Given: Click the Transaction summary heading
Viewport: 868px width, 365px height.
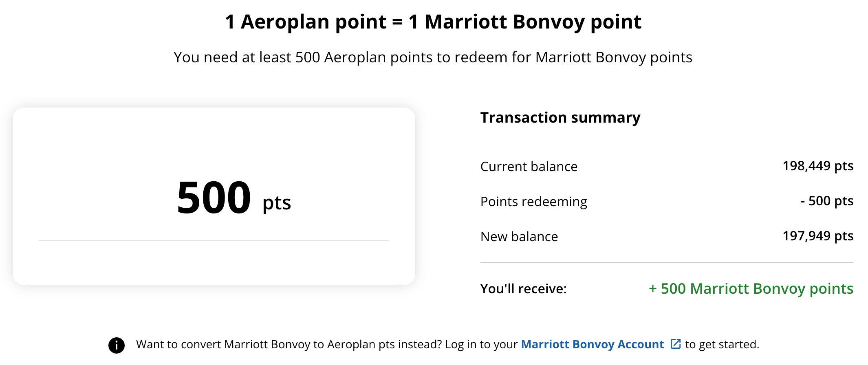Looking at the screenshot, I should 560,117.
